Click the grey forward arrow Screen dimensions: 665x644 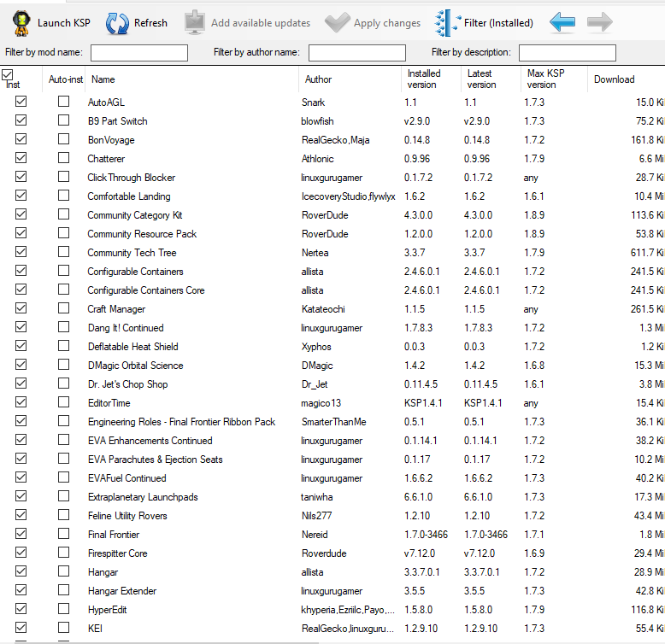[600, 22]
